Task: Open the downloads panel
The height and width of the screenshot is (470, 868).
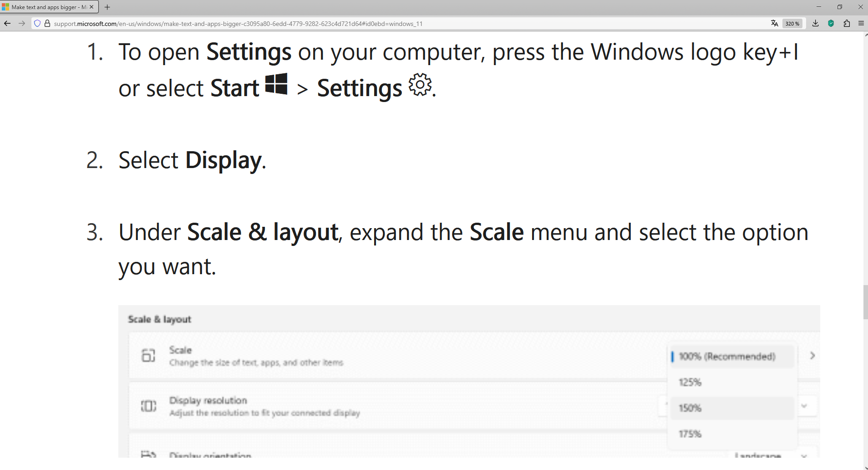Action: [815, 24]
